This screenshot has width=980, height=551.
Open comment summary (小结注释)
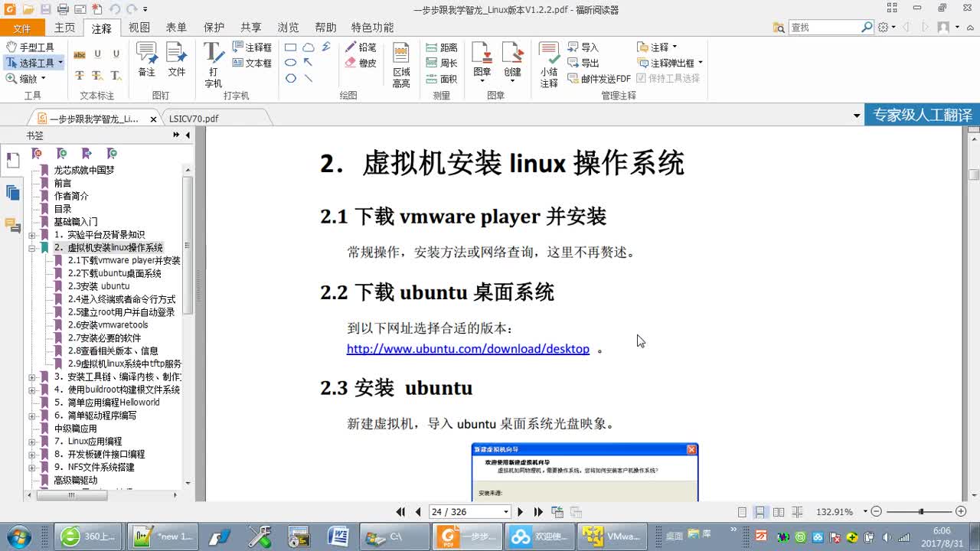549,65
